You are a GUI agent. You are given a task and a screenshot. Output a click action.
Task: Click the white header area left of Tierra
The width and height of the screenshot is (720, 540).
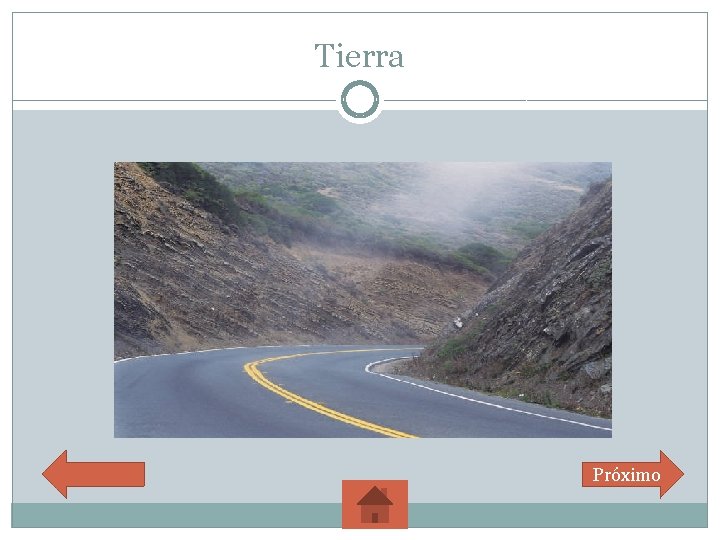[161, 56]
